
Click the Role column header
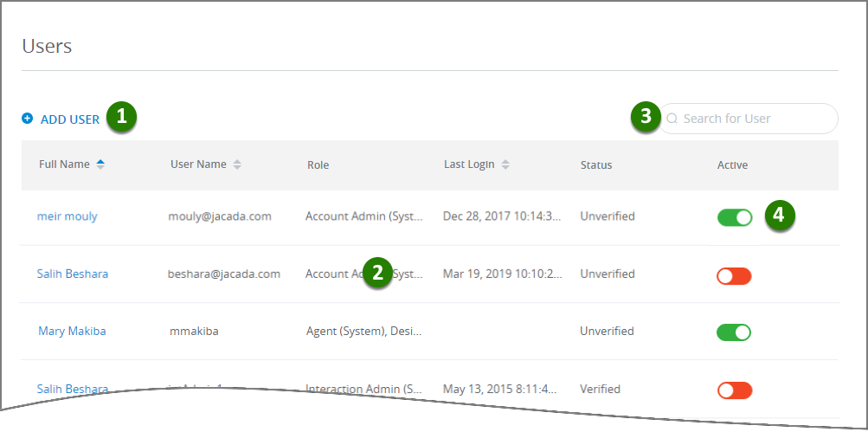(x=318, y=165)
